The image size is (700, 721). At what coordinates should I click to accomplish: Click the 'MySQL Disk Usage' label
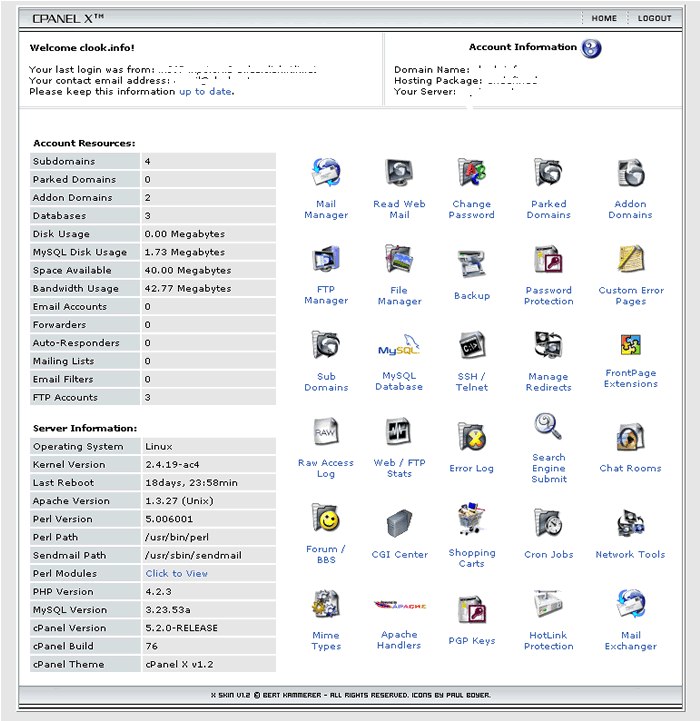(x=80, y=252)
